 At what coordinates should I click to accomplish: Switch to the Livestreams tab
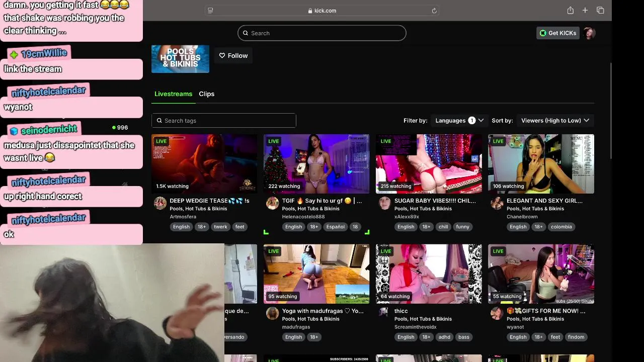pos(173,94)
